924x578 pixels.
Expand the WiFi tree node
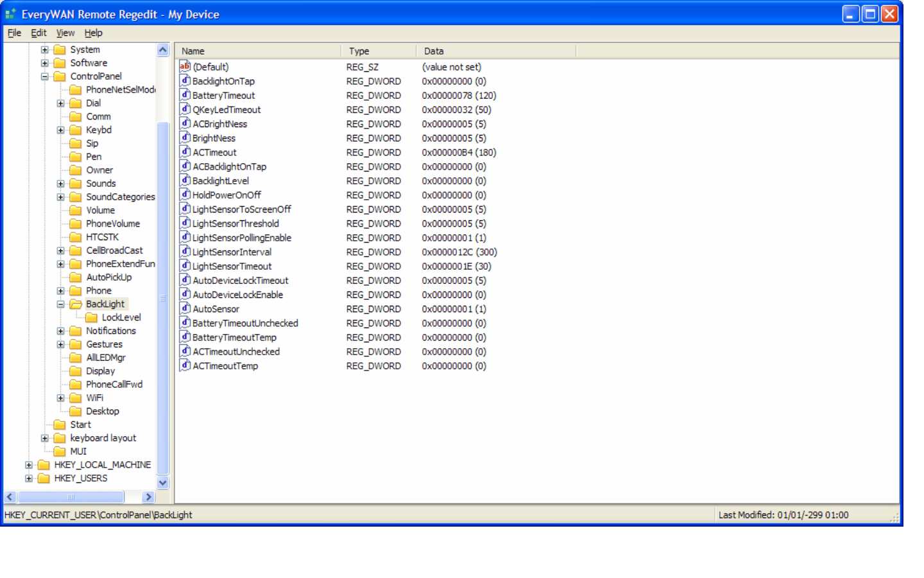coord(60,398)
